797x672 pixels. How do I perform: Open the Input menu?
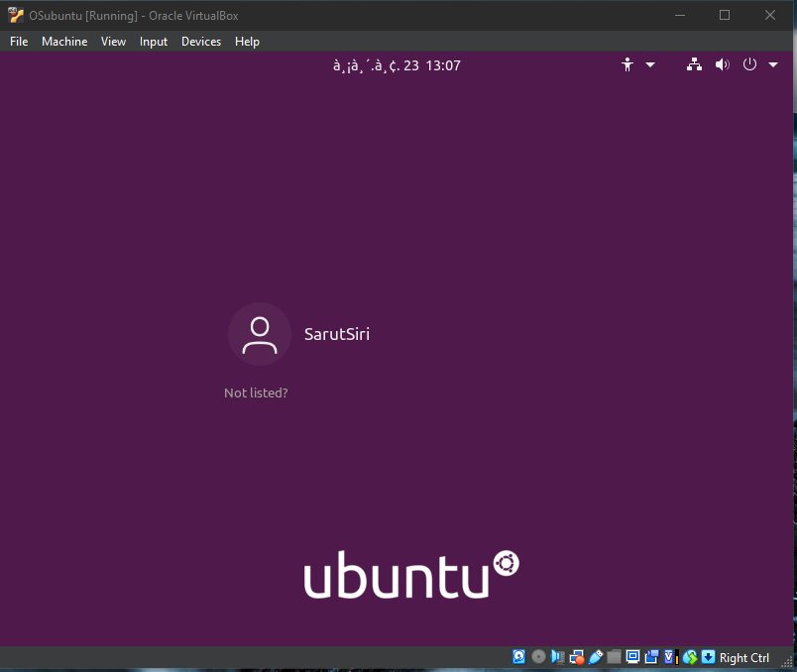tap(154, 42)
